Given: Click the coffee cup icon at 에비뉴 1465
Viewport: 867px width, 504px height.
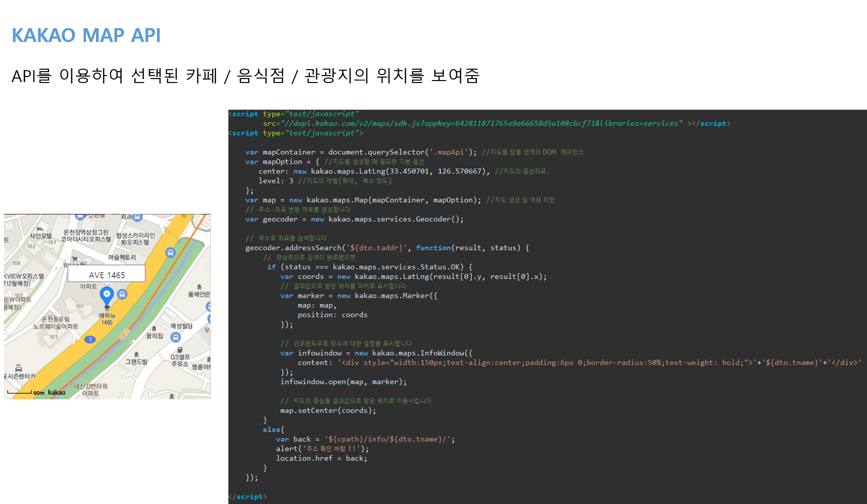Looking at the screenshot, I should coord(107,306).
